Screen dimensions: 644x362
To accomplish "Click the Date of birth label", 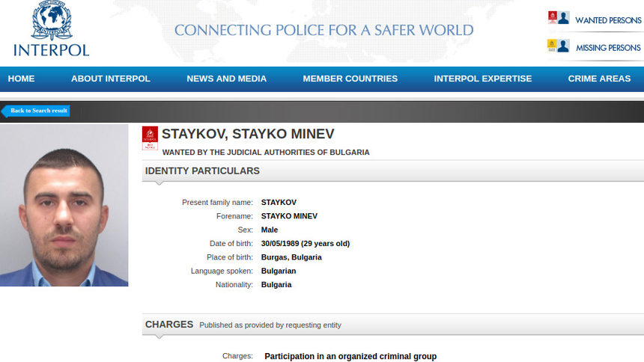I will [x=231, y=243].
